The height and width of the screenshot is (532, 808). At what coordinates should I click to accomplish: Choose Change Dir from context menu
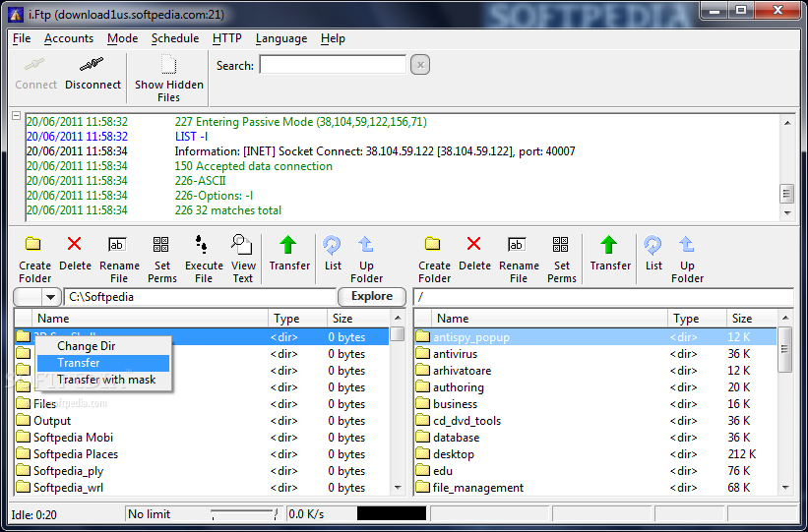pyautogui.click(x=103, y=346)
